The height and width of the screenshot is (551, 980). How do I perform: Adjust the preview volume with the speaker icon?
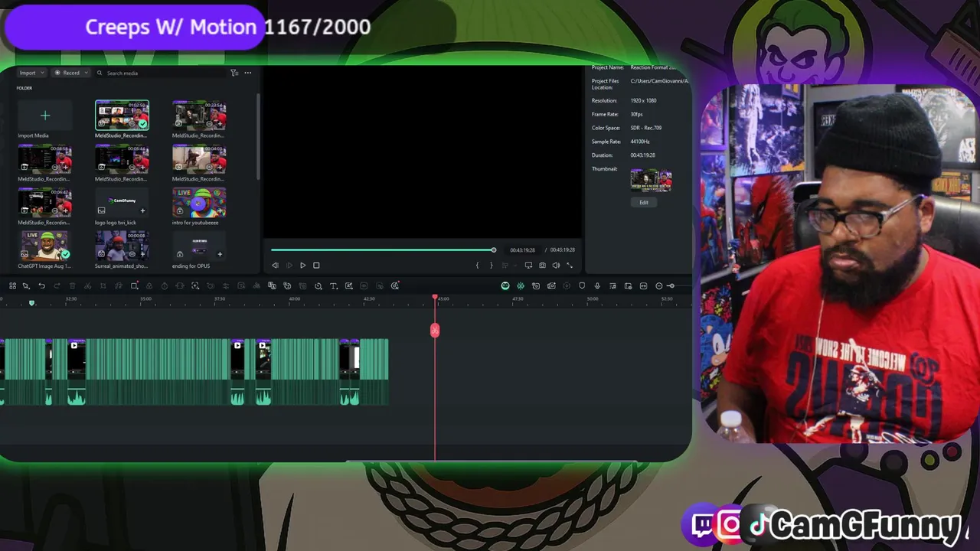click(x=556, y=266)
